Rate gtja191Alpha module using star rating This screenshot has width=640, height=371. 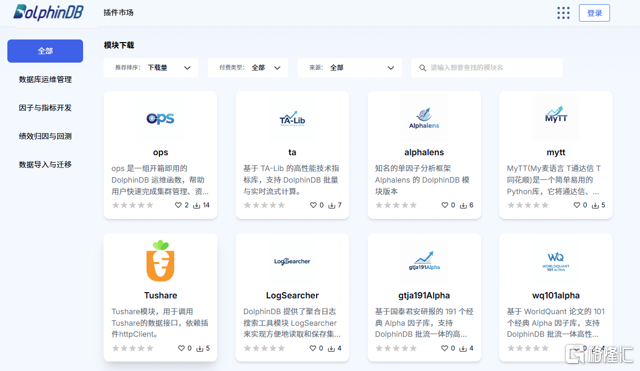coord(396,348)
